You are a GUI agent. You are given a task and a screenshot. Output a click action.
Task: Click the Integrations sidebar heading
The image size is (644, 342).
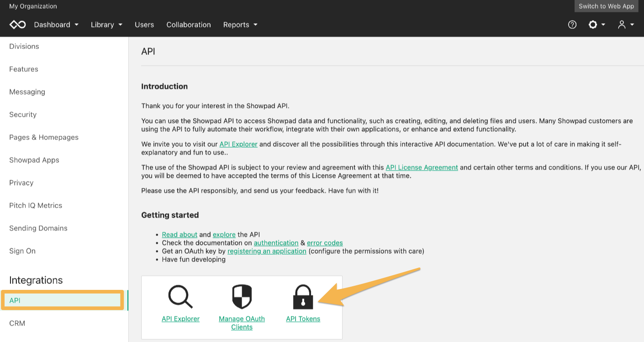pyautogui.click(x=36, y=280)
